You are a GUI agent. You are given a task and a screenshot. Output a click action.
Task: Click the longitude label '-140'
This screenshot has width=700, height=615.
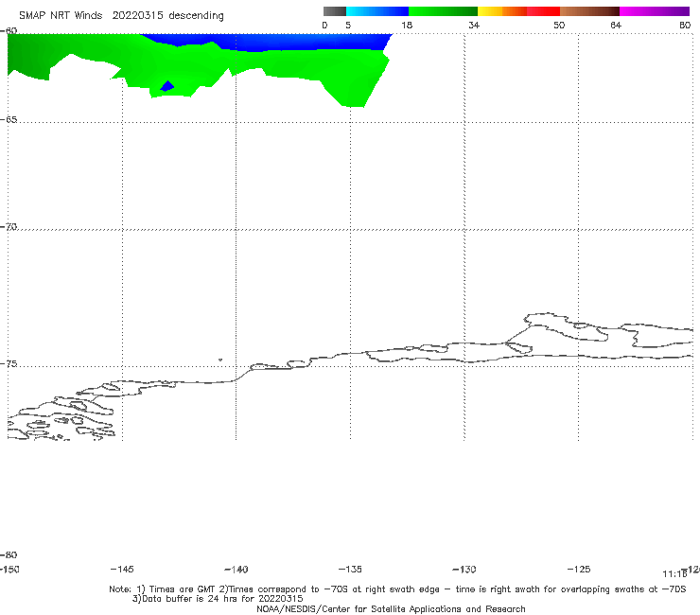(x=236, y=570)
